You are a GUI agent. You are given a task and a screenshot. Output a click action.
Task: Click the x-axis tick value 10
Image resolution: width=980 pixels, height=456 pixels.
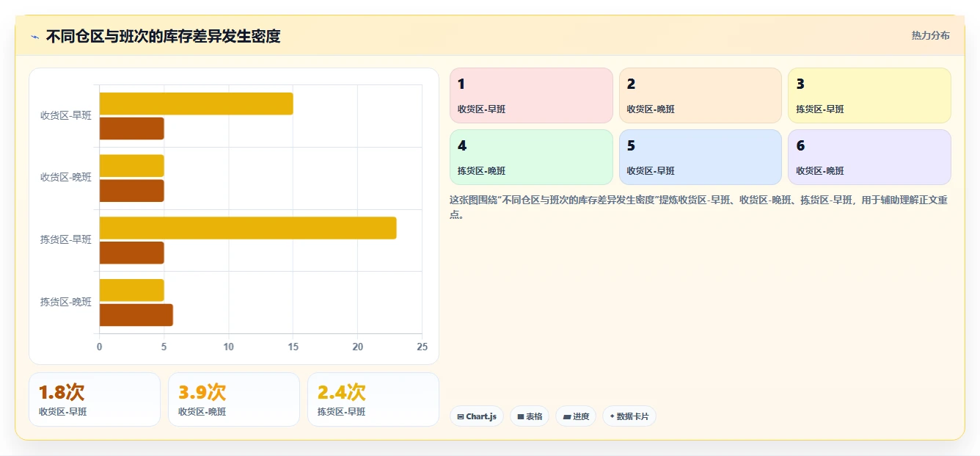(x=229, y=347)
